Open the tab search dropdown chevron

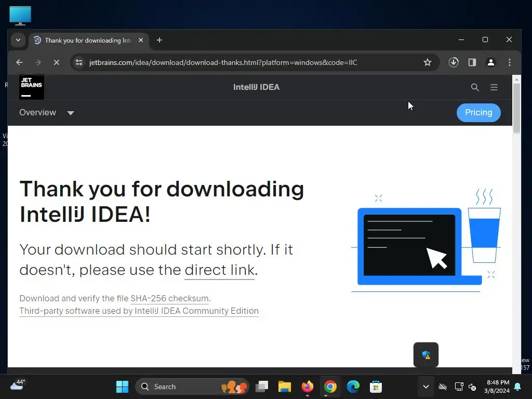18,40
